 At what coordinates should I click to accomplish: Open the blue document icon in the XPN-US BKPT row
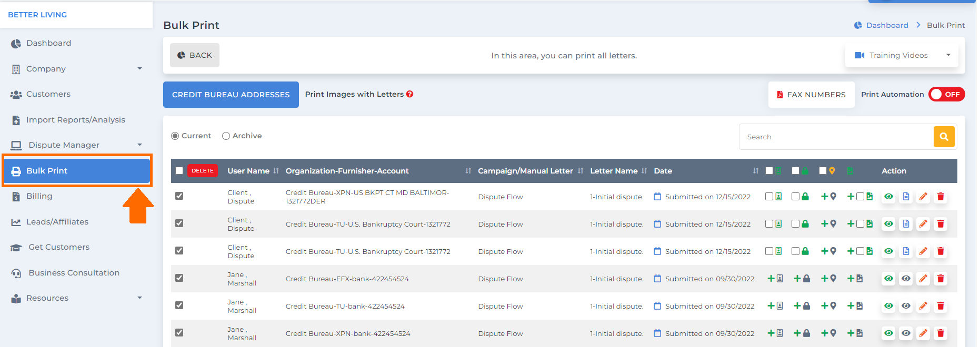tap(906, 197)
